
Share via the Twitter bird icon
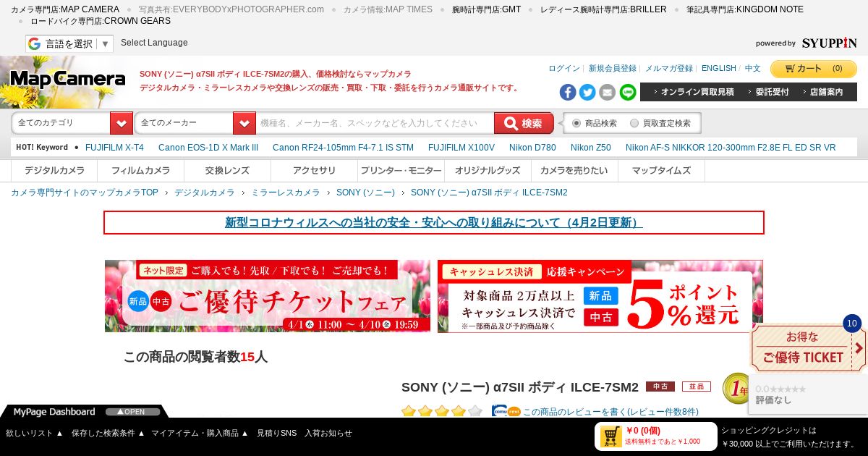click(x=587, y=92)
